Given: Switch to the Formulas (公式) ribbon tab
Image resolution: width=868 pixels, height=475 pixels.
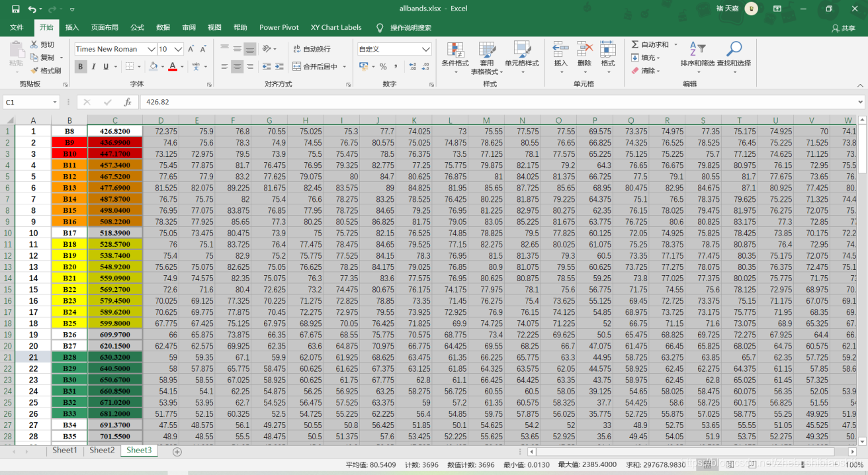Looking at the screenshot, I should pos(137,28).
